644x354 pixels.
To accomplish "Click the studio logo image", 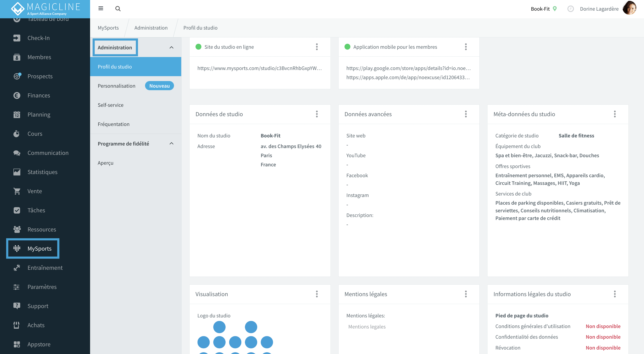I will point(235,337).
